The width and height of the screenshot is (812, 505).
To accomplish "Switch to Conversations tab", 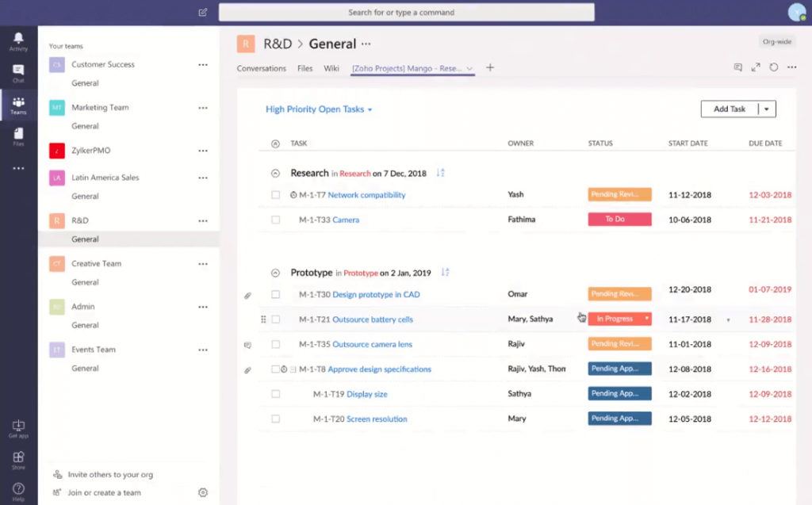I will coord(261,68).
